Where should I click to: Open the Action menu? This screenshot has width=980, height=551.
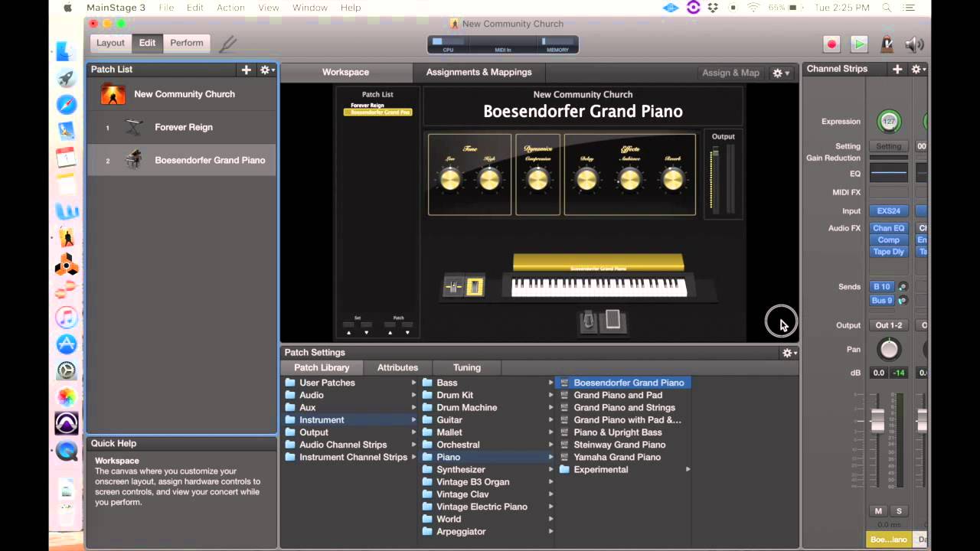[x=230, y=8]
